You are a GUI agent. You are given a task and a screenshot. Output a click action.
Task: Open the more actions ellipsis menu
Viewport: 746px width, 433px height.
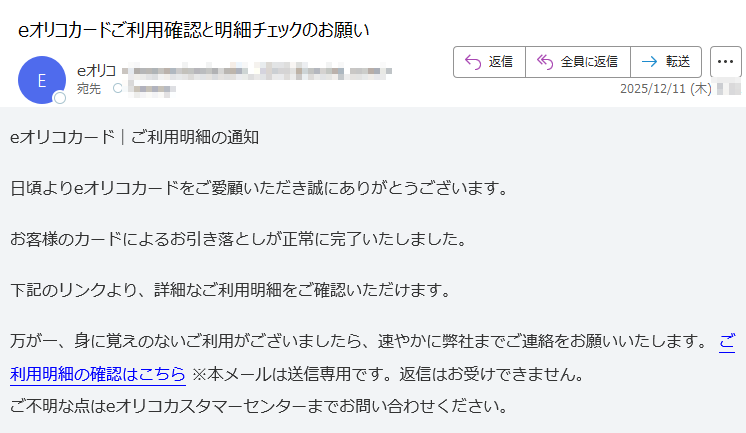[x=726, y=62]
